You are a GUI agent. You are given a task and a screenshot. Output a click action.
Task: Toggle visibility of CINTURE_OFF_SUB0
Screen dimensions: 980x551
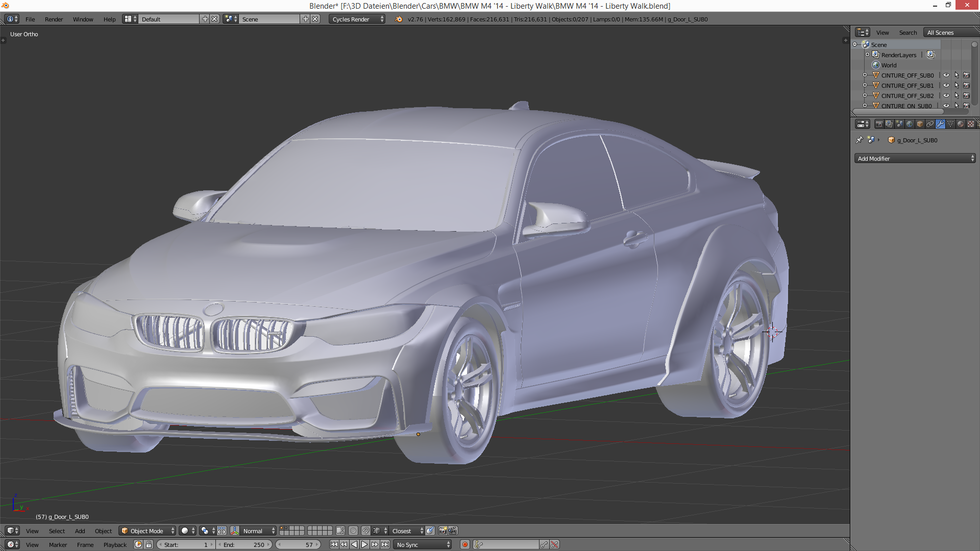(946, 75)
